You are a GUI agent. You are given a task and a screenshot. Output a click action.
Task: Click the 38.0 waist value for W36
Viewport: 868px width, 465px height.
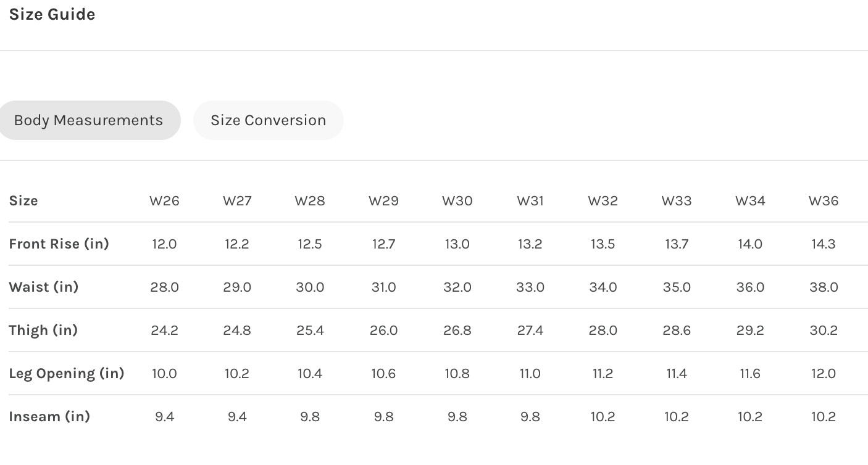pyautogui.click(x=824, y=287)
